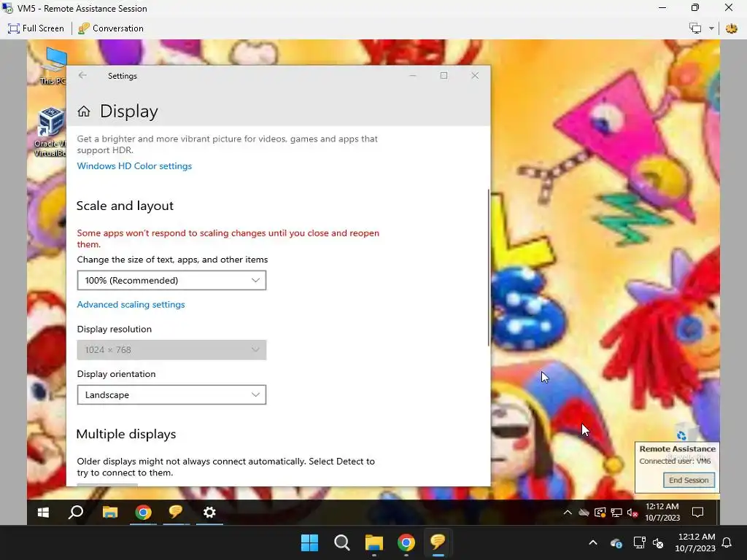
Task: Click the Settings window vertical scrollbar
Action: point(488,268)
